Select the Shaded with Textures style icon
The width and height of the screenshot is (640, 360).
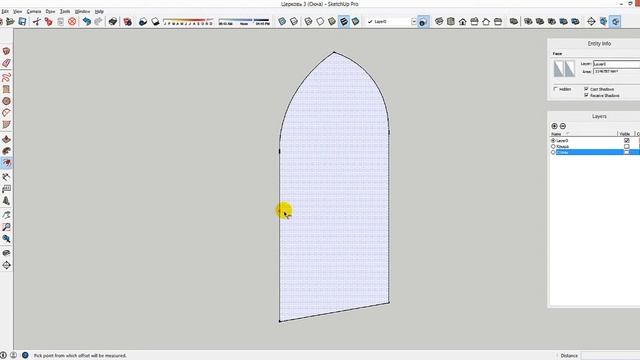click(344, 21)
